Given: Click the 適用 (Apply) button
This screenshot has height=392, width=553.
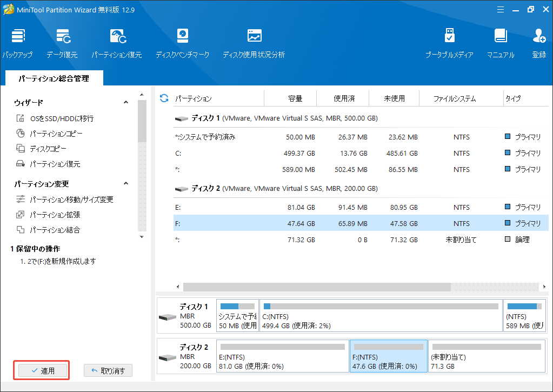Looking at the screenshot, I should (x=42, y=370).
